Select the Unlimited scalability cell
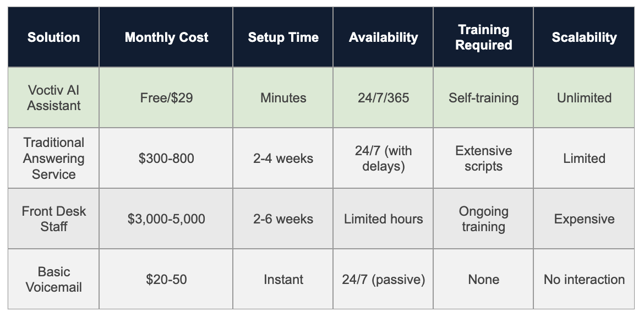The image size is (644, 317). (584, 98)
